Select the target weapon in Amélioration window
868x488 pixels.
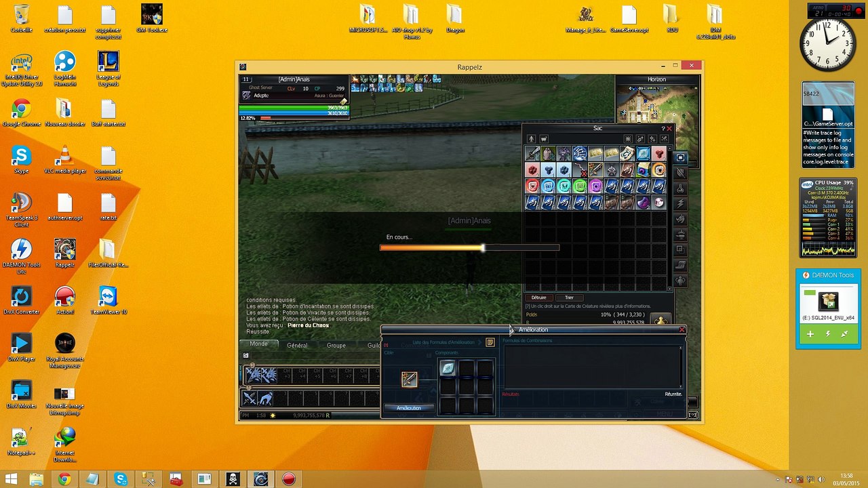pyautogui.click(x=409, y=379)
